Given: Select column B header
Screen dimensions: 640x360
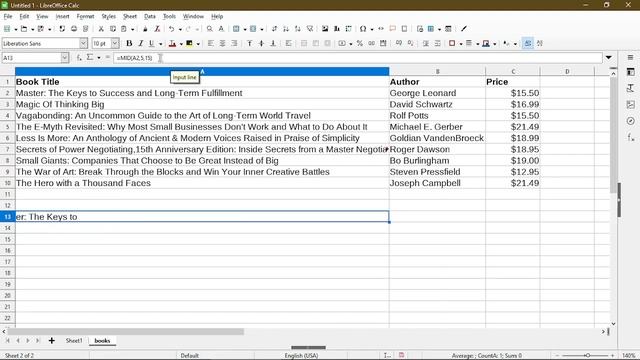Looking at the screenshot, I should tap(437, 71).
